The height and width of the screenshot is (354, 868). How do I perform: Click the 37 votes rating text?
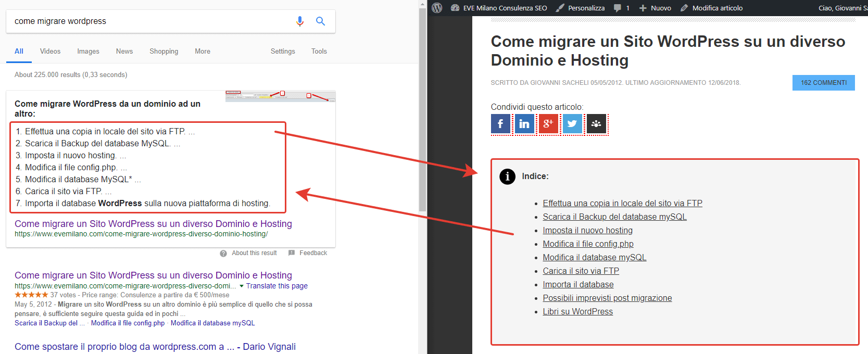coord(63,295)
